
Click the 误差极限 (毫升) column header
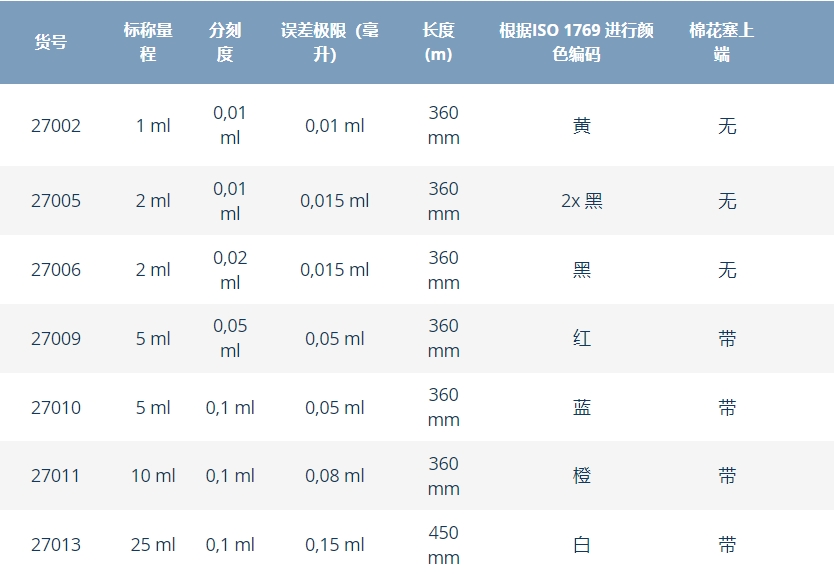(x=330, y=42)
